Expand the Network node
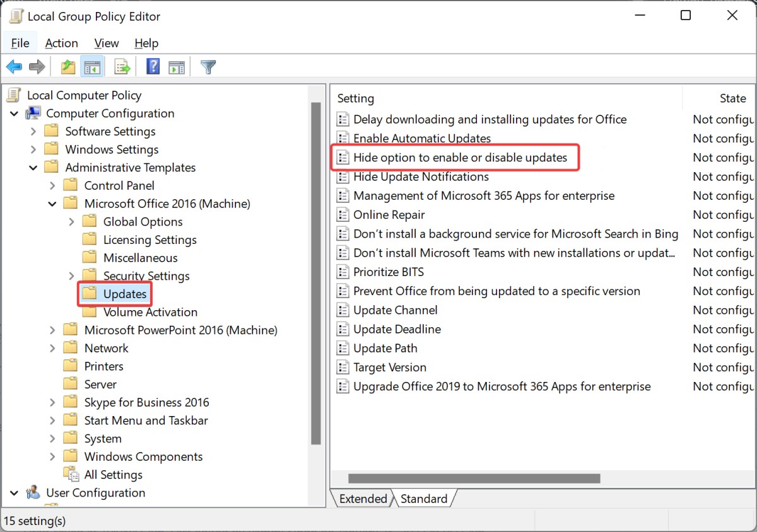Viewport: 757px width, 532px height. (52, 349)
